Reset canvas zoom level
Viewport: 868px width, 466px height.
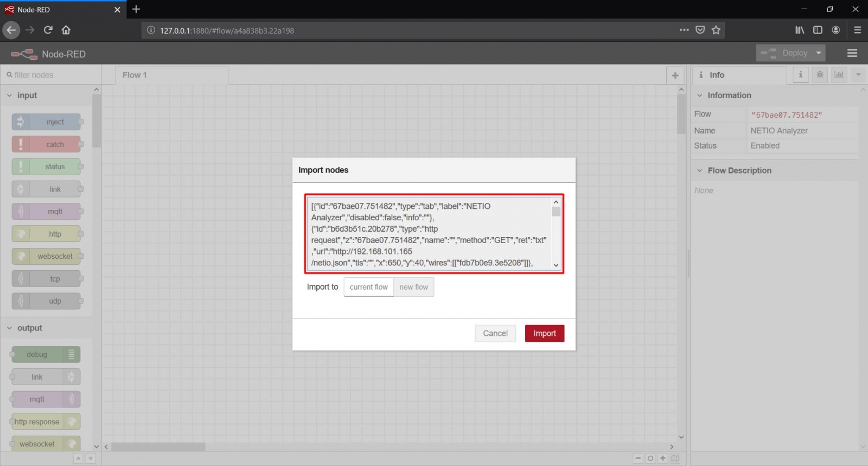click(x=650, y=458)
